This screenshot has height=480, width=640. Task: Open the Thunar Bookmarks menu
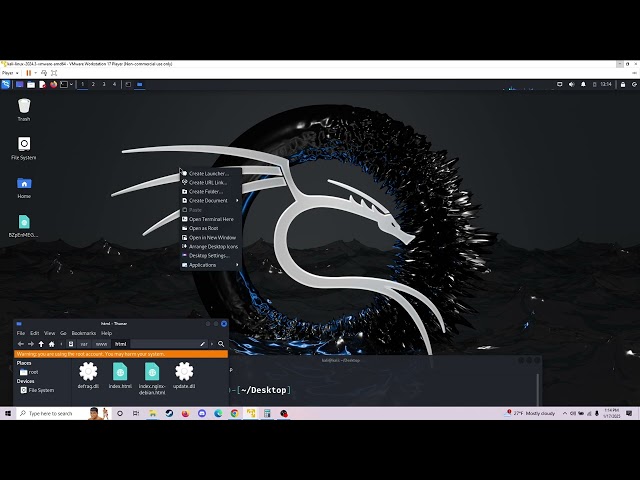pos(84,333)
